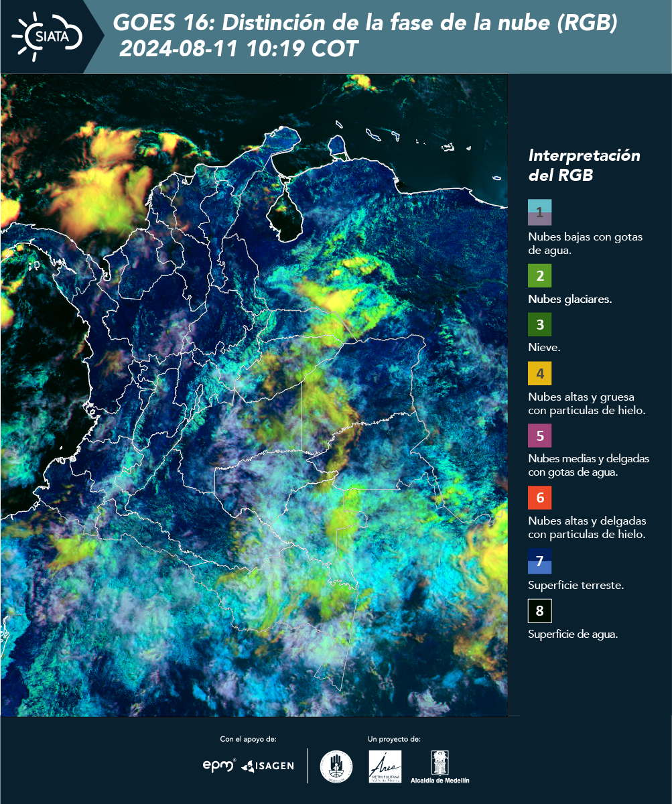This screenshot has width=672, height=804.
Task: Click the label 'Nubes medias y delgadas con gotas de agua.'
Action: click(589, 466)
